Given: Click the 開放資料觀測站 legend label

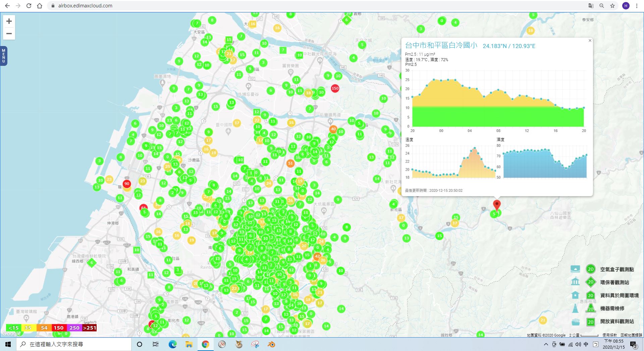Looking at the screenshot, I should coord(617,321).
